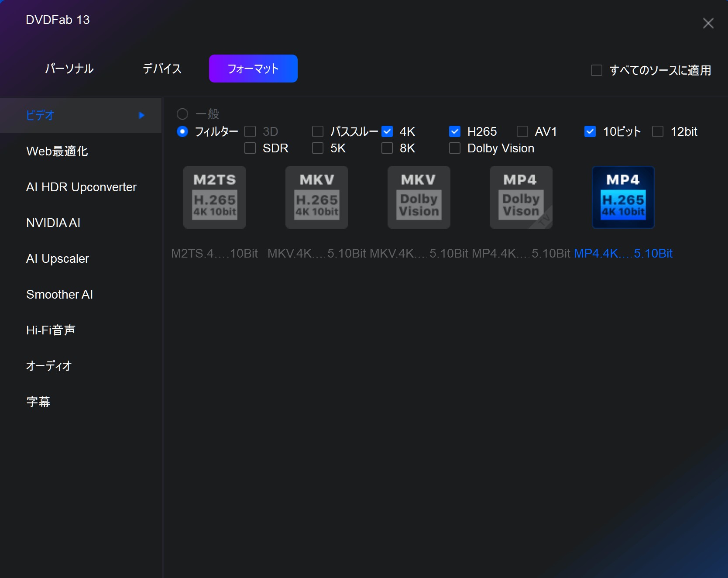Enable the パススルー filter checkbox
The image size is (728, 578).
pyautogui.click(x=318, y=131)
